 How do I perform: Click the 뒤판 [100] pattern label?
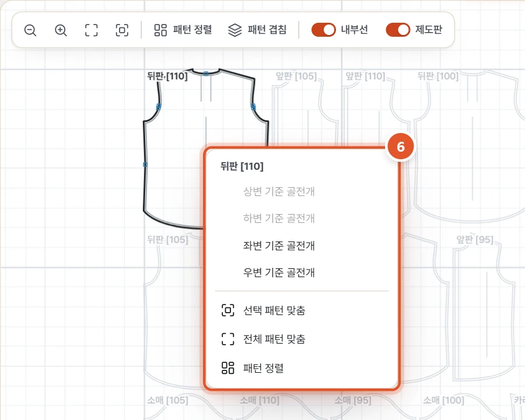point(438,76)
